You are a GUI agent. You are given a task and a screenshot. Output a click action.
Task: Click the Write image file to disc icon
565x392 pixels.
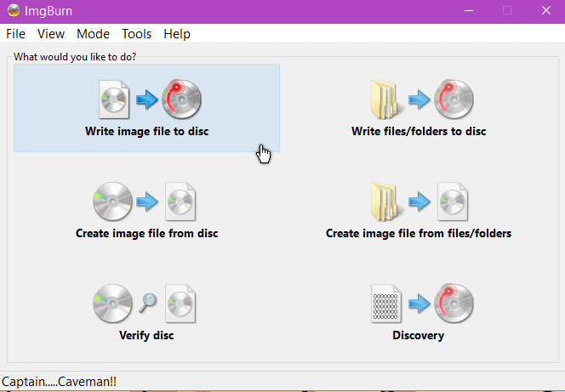click(150, 99)
